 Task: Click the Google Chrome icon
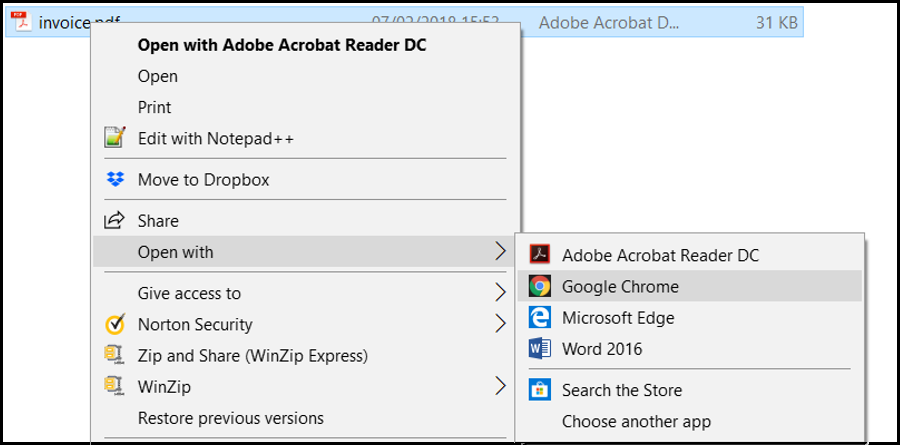540,286
